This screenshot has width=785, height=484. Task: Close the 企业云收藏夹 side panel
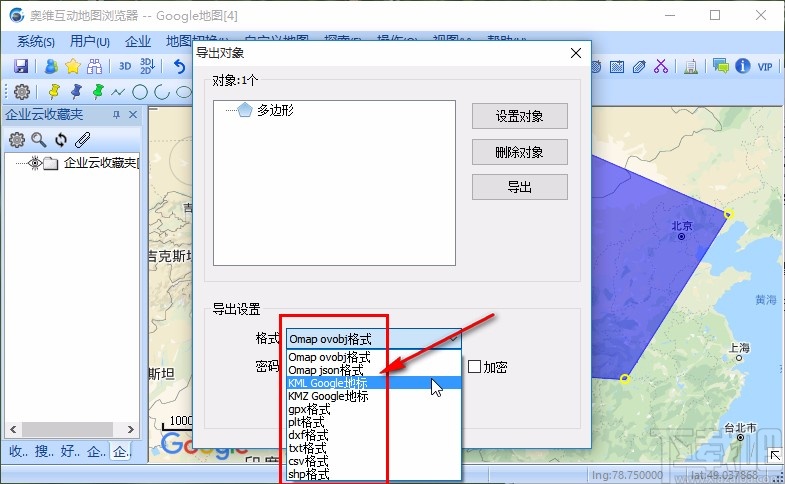133,115
